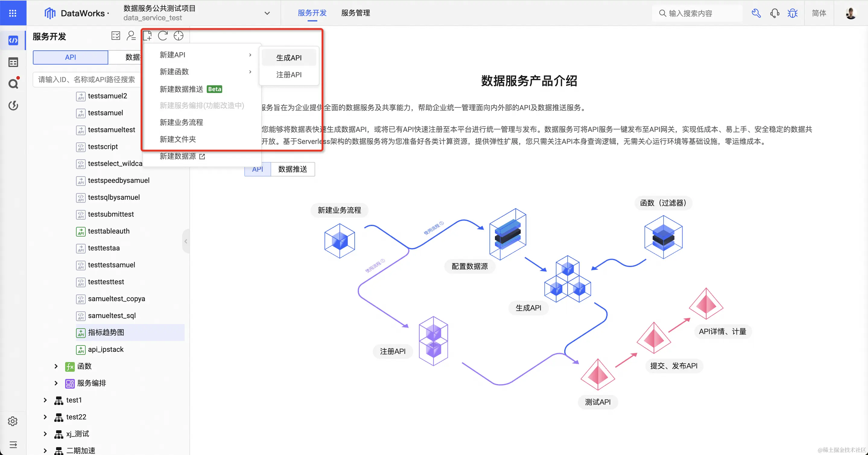Expand the 函数 folder
Image resolution: width=868 pixels, height=455 pixels.
(56, 366)
